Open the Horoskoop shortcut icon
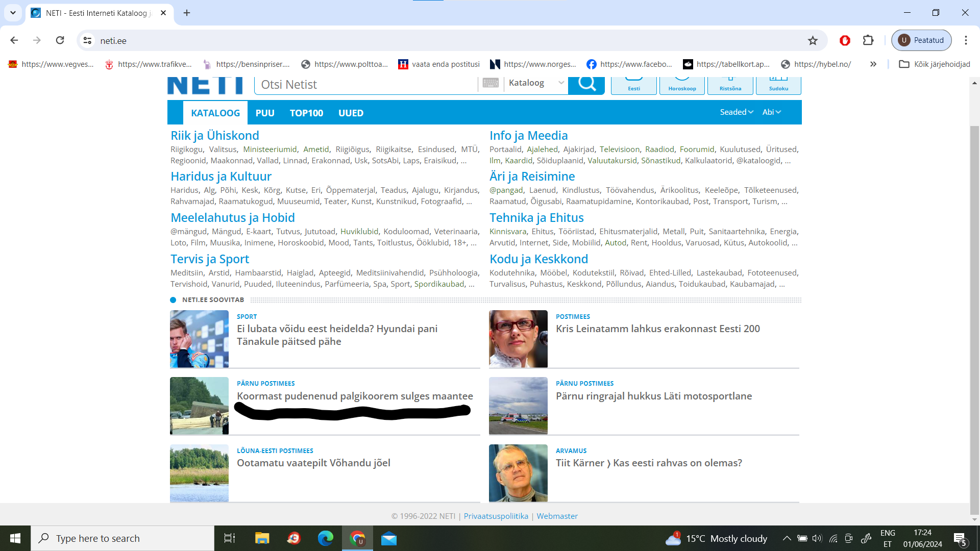The height and width of the screenshot is (551, 980). point(682,85)
